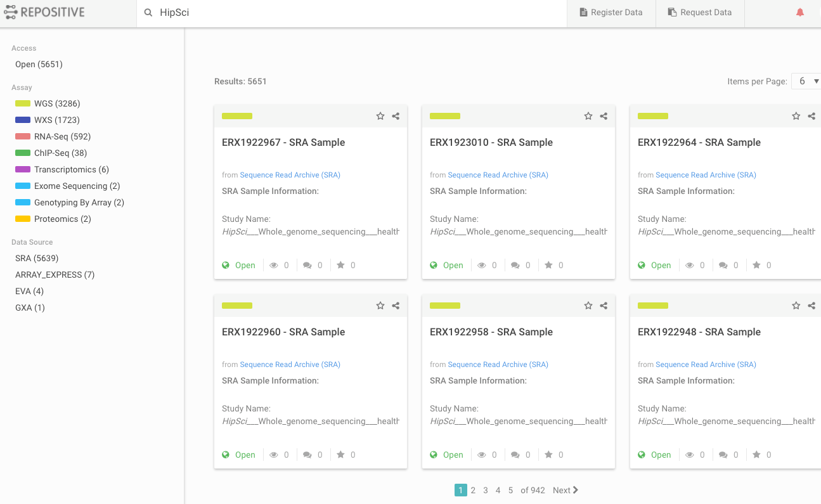Share the ERX1923010 sample card
Viewport: 821px width, 504px height.
604,116
